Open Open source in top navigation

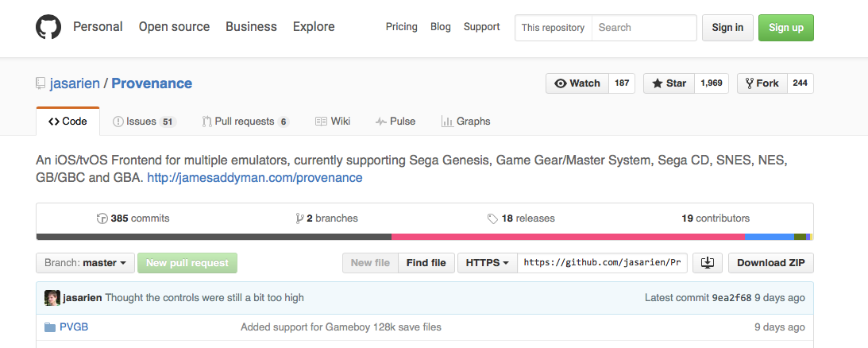pos(175,26)
